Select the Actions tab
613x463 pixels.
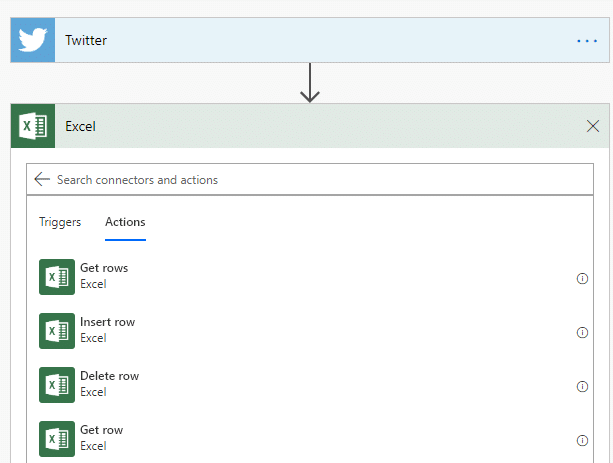pyautogui.click(x=125, y=222)
